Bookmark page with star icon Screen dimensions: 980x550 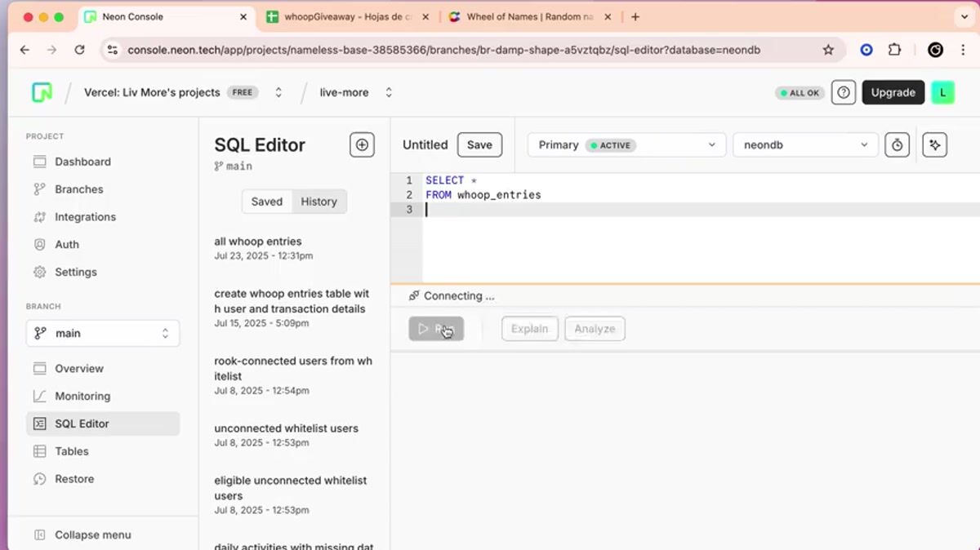click(x=828, y=50)
